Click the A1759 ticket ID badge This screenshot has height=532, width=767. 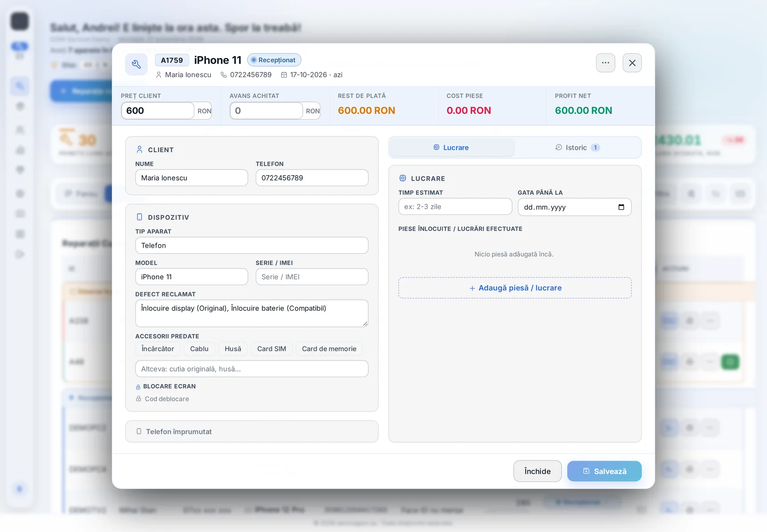pos(172,60)
